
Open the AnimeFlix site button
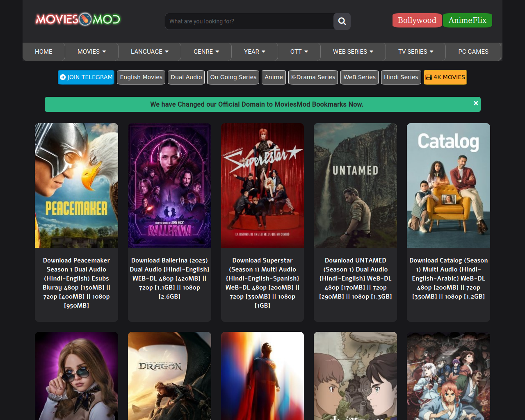tap(468, 21)
